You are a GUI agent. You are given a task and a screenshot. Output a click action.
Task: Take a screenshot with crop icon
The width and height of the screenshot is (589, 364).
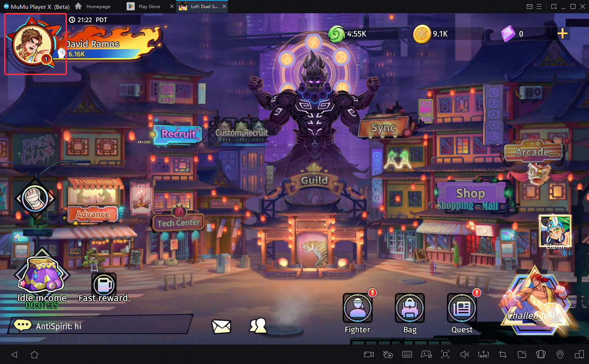[503, 354]
